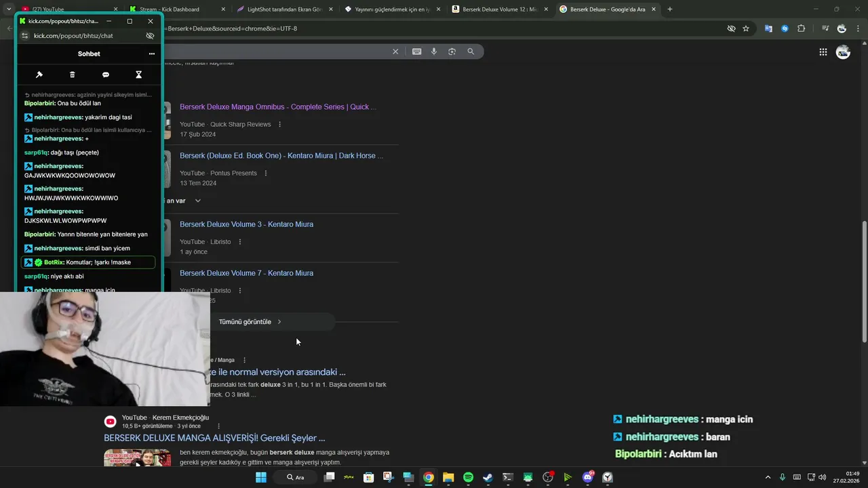Open the Windows Start menu
This screenshot has width=868, height=488.
[261, 477]
